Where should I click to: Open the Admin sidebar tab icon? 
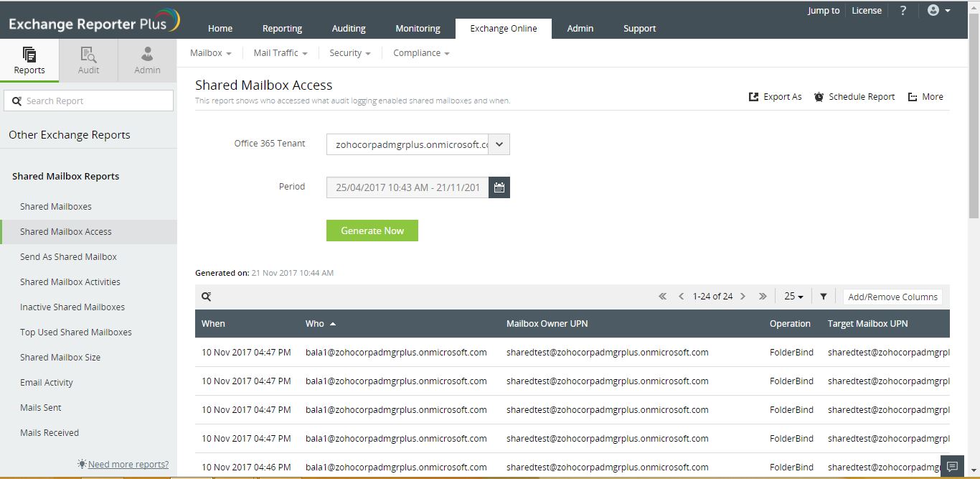click(x=147, y=54)
